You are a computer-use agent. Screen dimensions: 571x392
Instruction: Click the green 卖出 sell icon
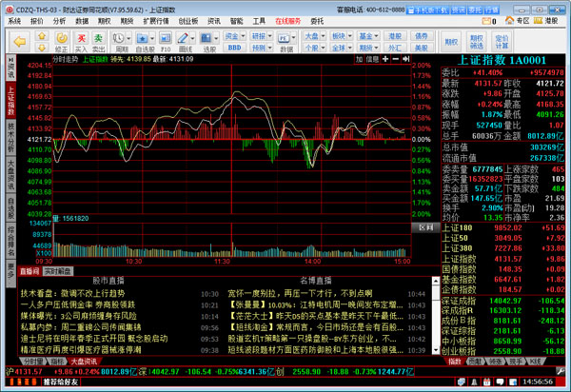tap(98, 38)
